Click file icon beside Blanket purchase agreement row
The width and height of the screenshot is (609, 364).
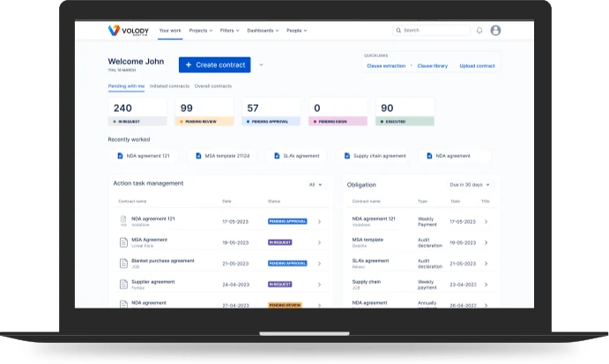(123, 264)
